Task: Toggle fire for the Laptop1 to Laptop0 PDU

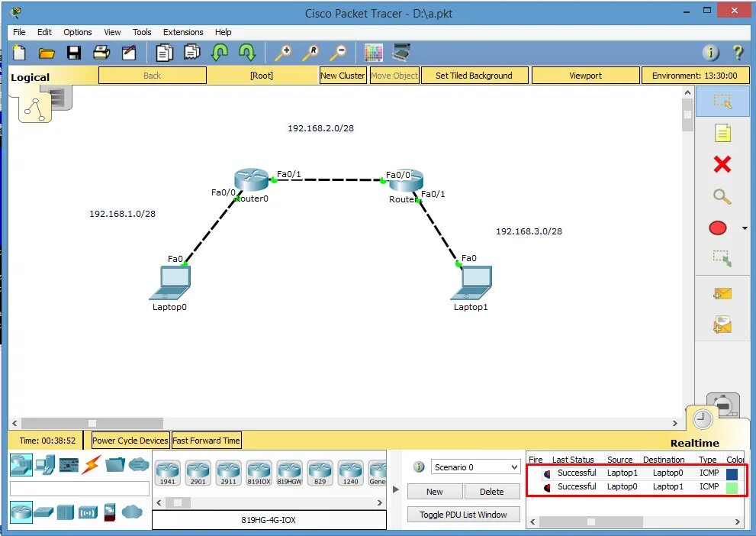Action: click(547, 473)
